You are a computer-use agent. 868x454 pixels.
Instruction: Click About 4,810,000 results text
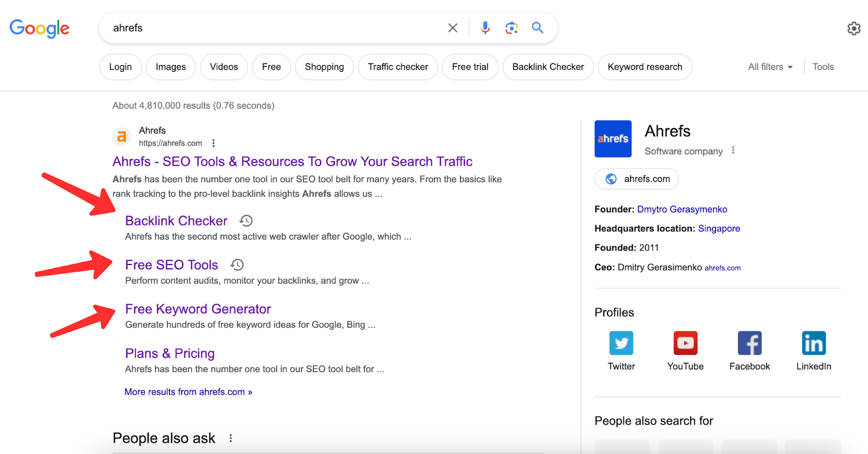click(x=193, y=105)
